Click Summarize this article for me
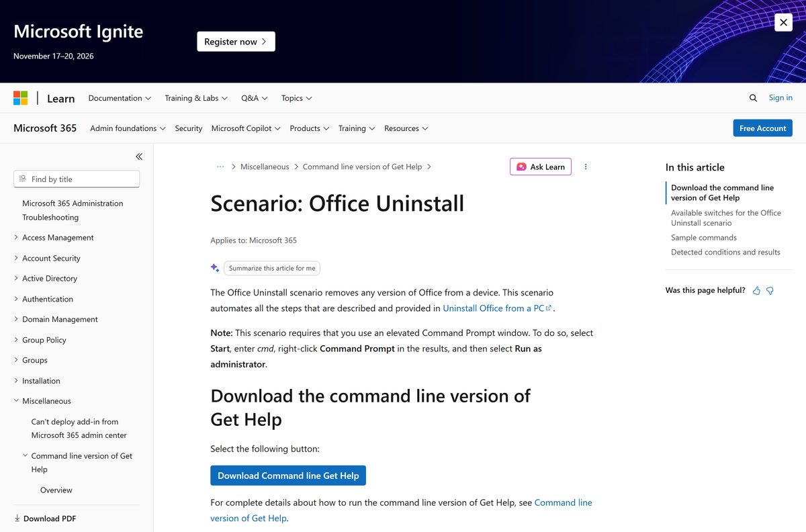The image size is (806, 532). tap(272, 268)
